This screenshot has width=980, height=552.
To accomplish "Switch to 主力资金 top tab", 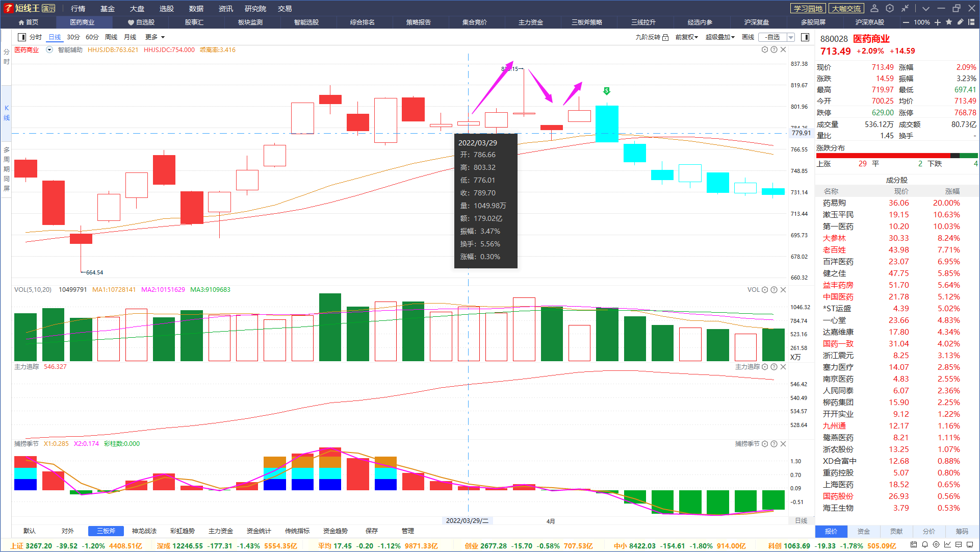I will click(x=531, y=22).
